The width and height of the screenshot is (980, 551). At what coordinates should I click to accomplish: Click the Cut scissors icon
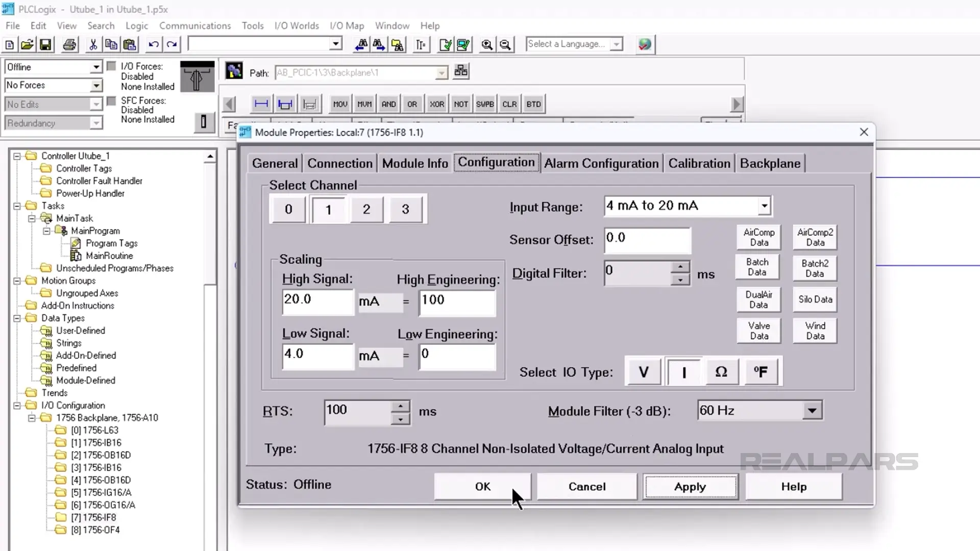93,45
